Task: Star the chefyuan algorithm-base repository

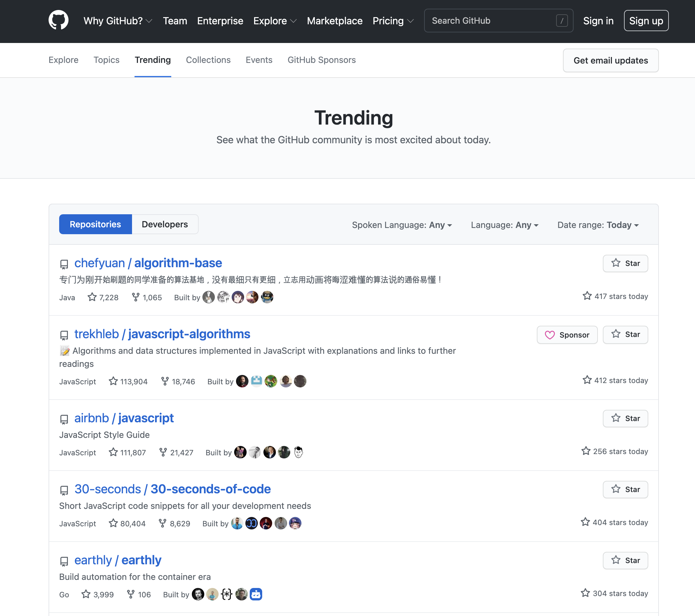Action: 625,263
